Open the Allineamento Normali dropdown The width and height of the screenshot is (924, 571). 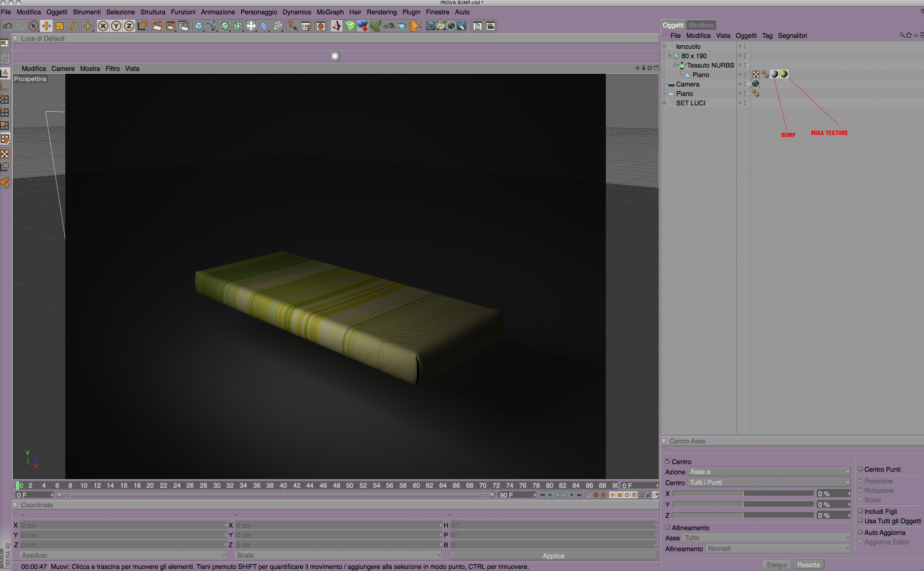click(x=778, y=549)
